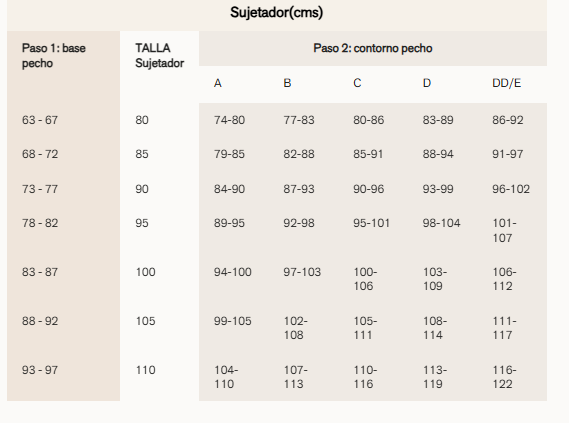
Task: Select bra size 110 cell
Action: pos(146,370)
